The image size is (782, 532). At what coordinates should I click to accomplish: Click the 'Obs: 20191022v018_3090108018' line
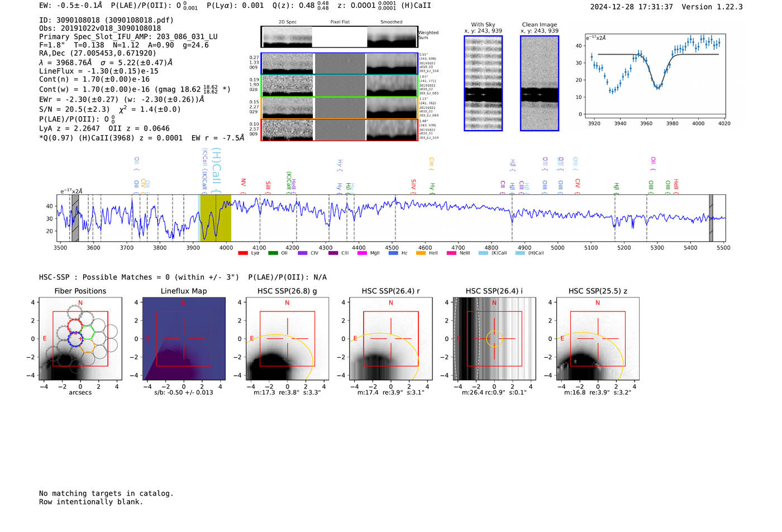pos(100,28)
